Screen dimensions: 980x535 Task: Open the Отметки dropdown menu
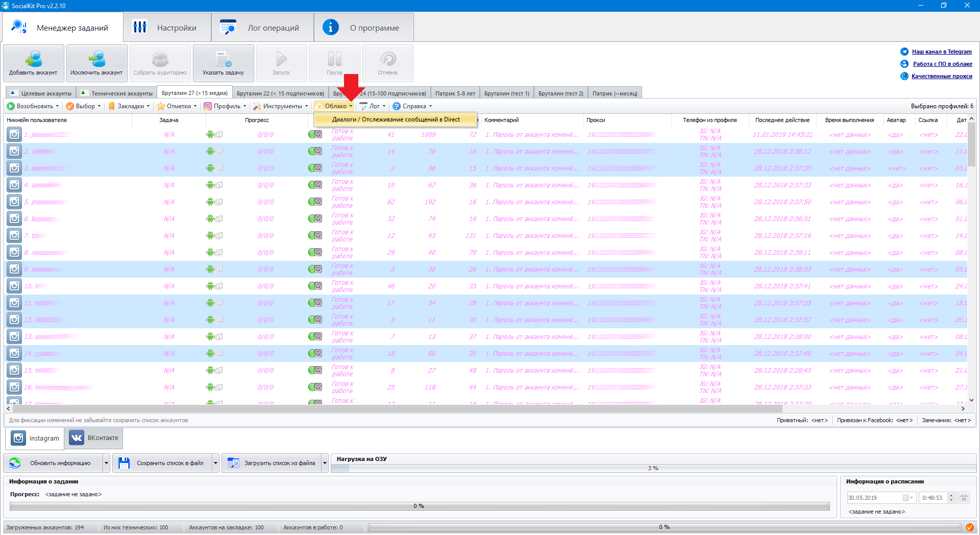pos(177,106)
